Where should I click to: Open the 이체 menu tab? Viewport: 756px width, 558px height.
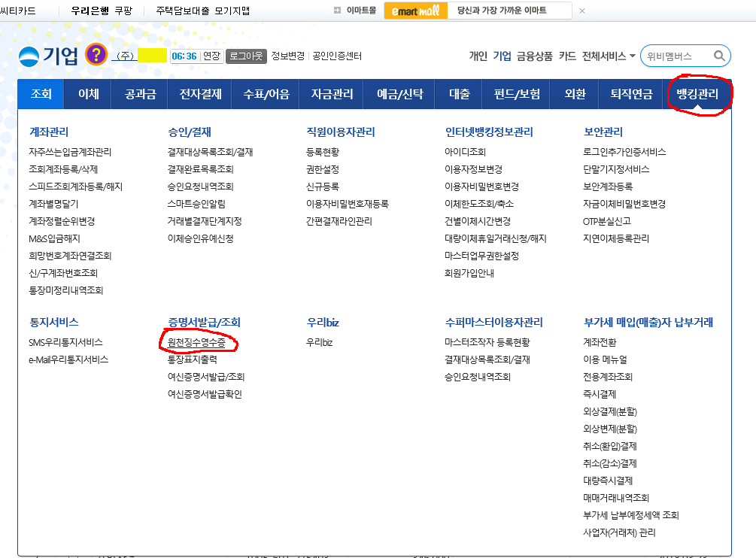click(x=88, y=94)
